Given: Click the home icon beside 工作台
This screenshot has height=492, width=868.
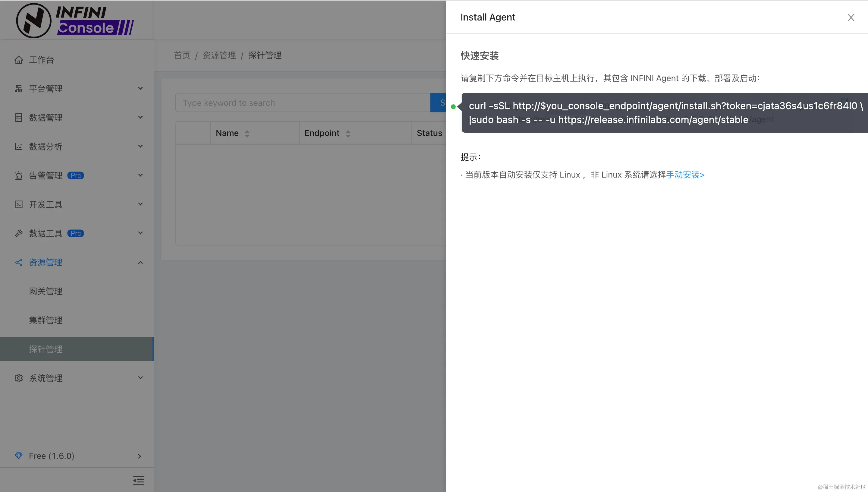Looking at the screenshot, I should (x=19, y=60).
